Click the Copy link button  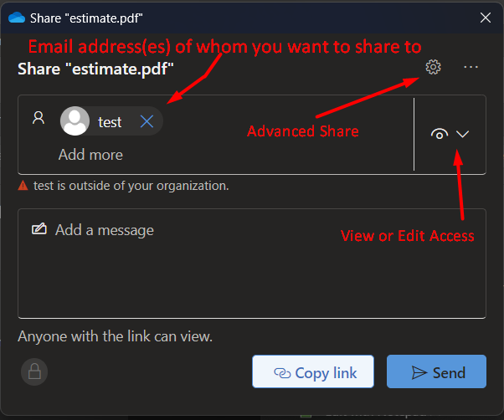[x=313, y=371]
